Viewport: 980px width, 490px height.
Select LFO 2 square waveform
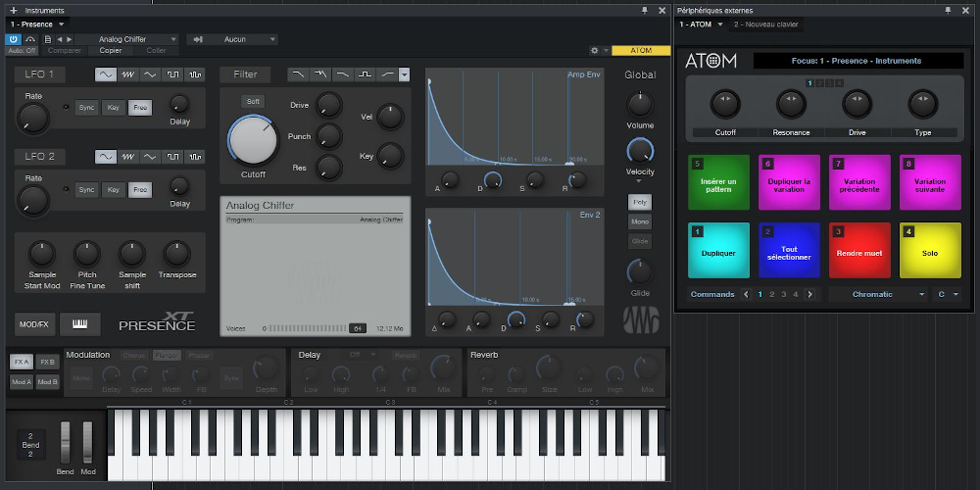(172, 156)
